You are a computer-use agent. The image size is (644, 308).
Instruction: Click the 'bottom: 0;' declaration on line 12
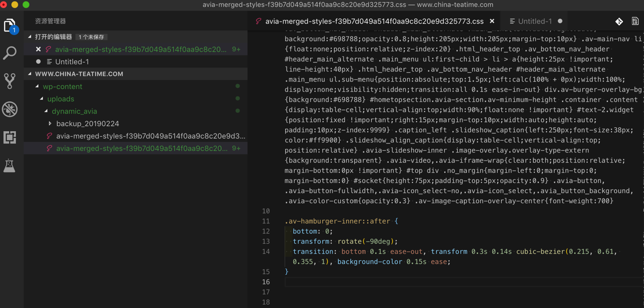tap(313, 231)
